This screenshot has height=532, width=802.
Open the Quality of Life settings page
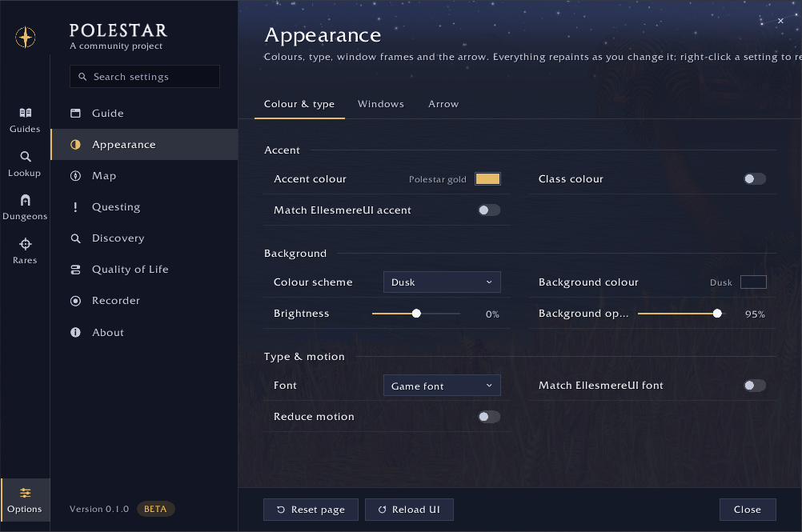click(144, 270)
